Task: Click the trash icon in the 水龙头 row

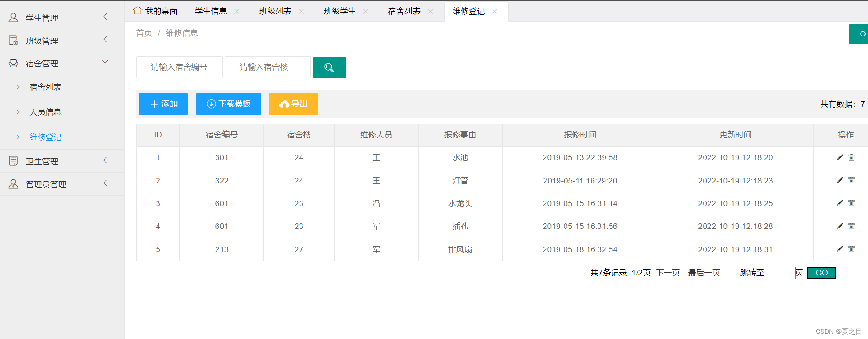Action: (852, 203)
